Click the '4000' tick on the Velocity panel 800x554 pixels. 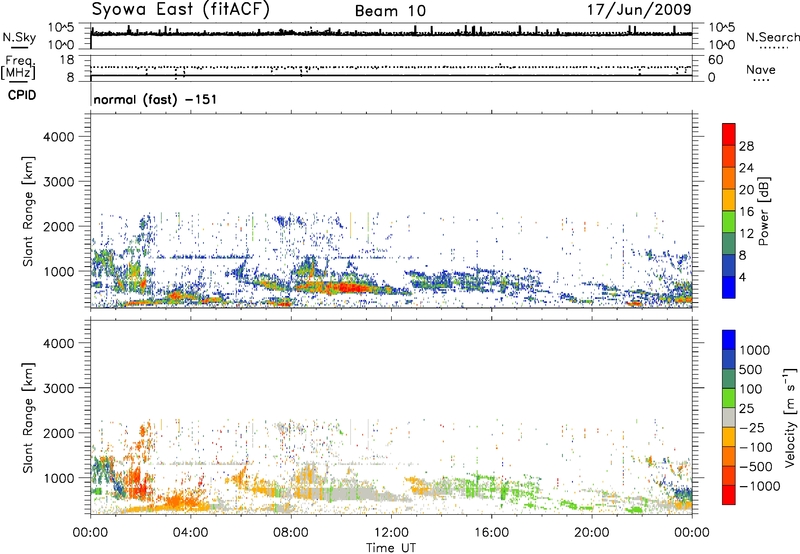pos(59,343)
